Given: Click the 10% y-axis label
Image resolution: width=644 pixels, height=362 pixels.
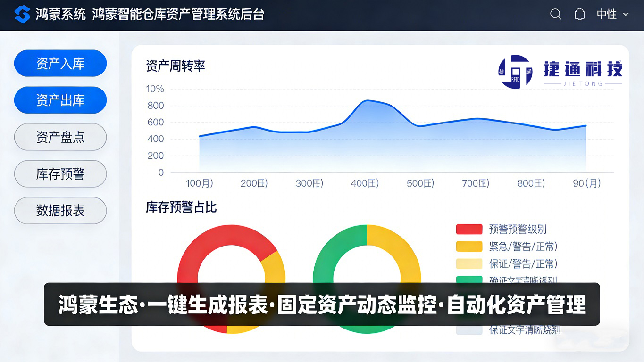Looking at the screenshot, I should click(x=155, y=89).
